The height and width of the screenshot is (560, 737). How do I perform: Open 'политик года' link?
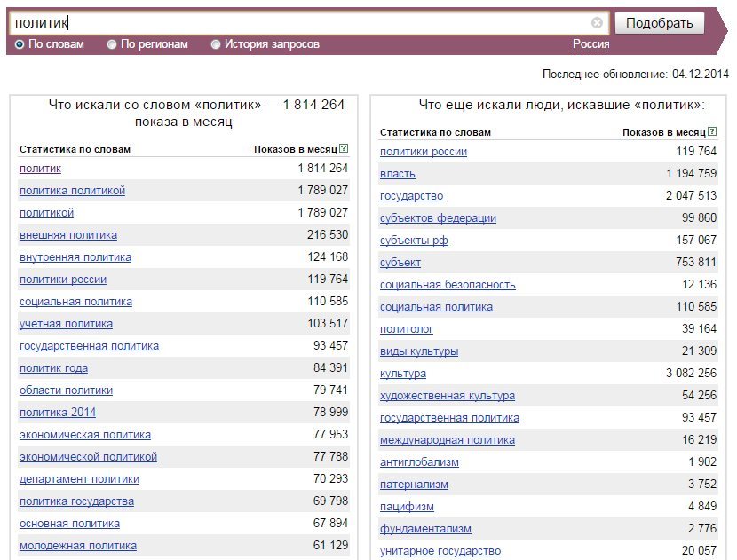point(53,367)
